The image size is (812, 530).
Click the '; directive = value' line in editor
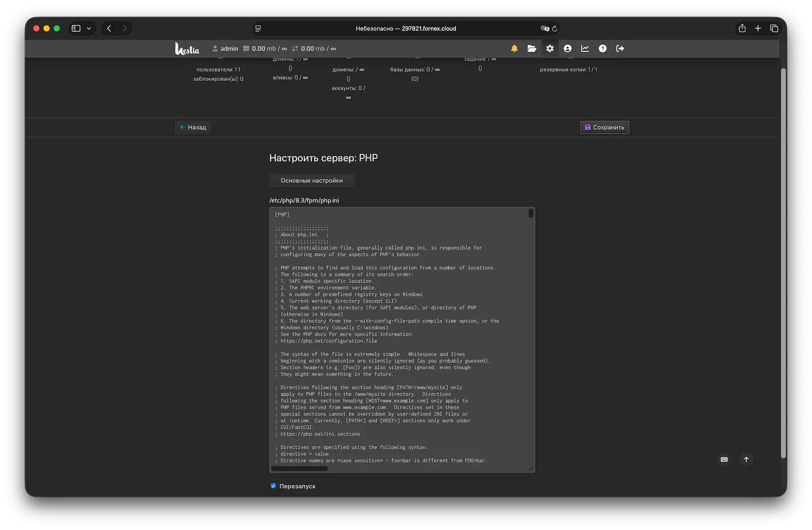[302, 454]
